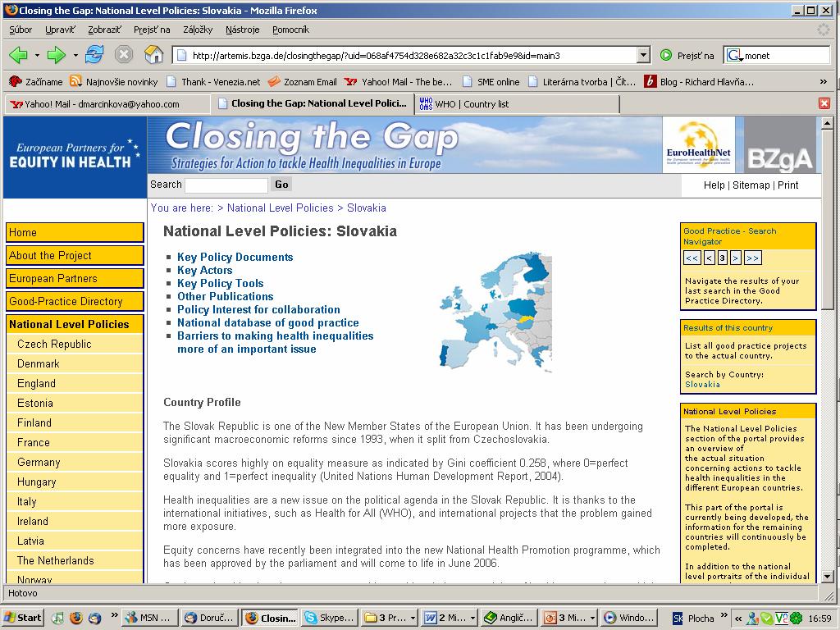
Task: Click the Go search button
Action: point(281,185)
